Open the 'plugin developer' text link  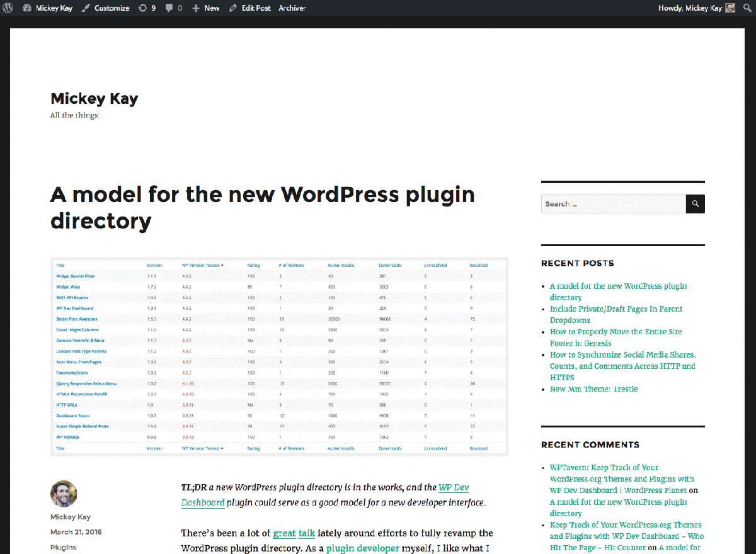click(362, 548)
